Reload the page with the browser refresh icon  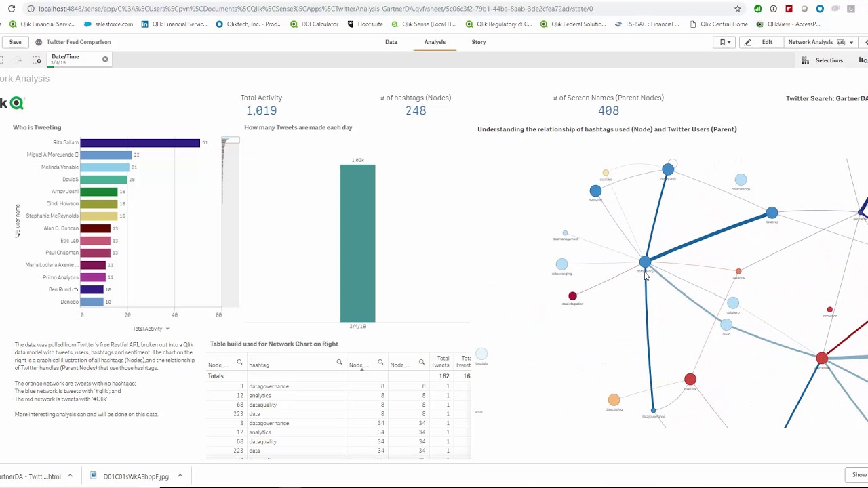(x=11, y=9)
